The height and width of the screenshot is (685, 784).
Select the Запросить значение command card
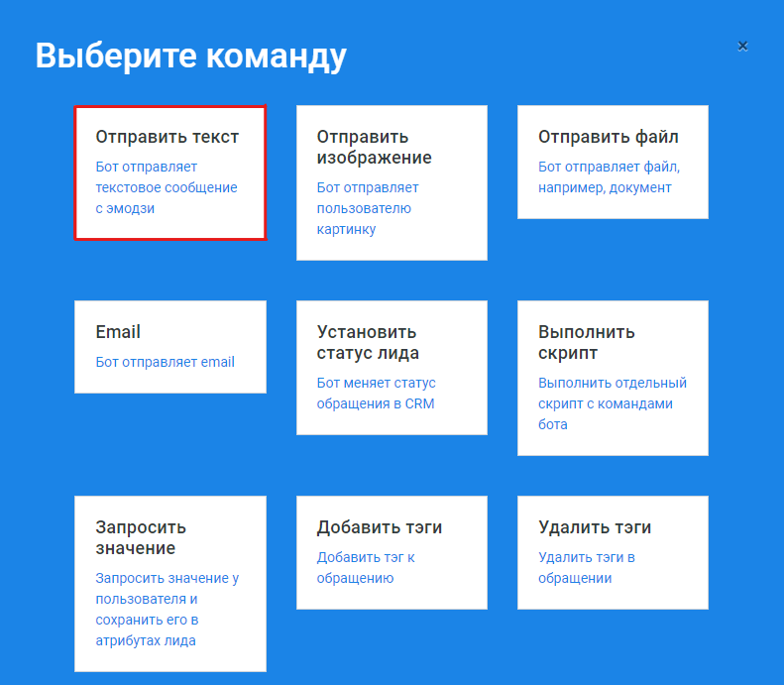[x=170, y=584]
